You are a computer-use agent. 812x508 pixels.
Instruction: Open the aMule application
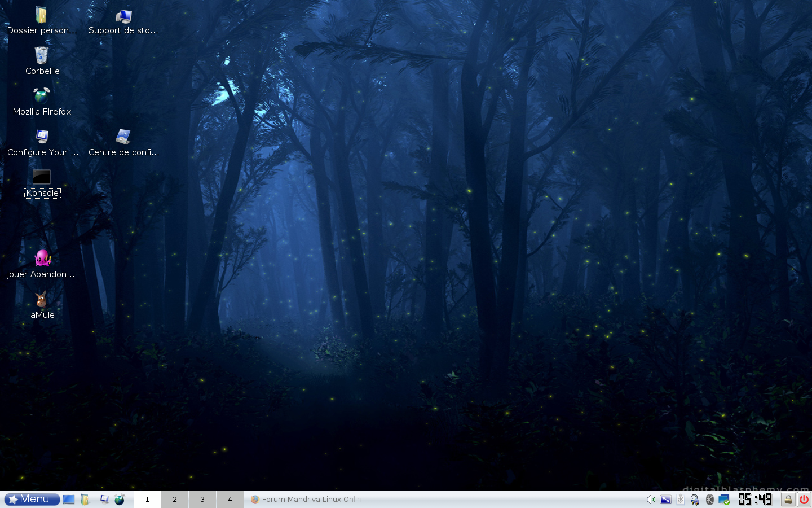[42, 300]
